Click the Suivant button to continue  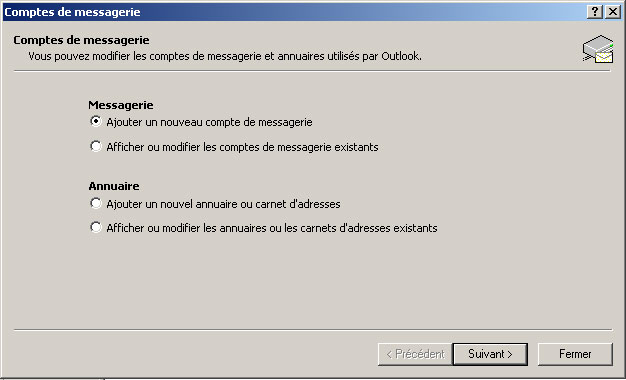(x=490, y=354)
